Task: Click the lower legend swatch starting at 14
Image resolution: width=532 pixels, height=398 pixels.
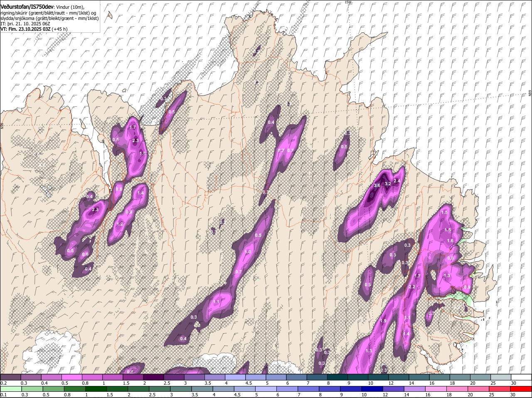Action: pyautogui.click(x=415, y=389)
